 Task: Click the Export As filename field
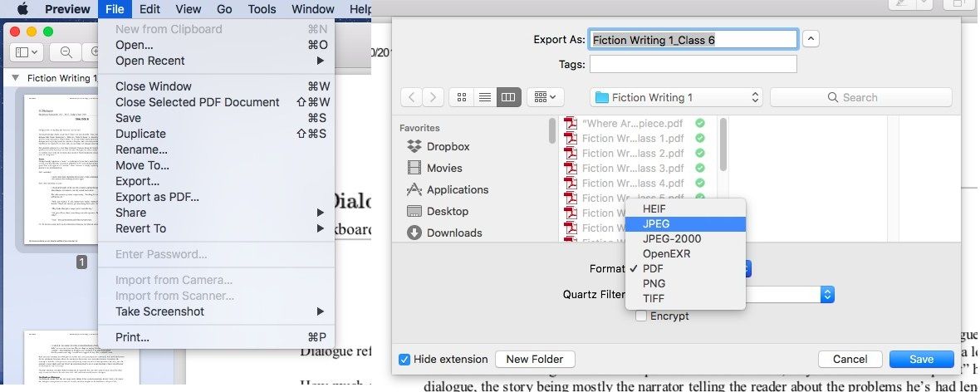693,39
